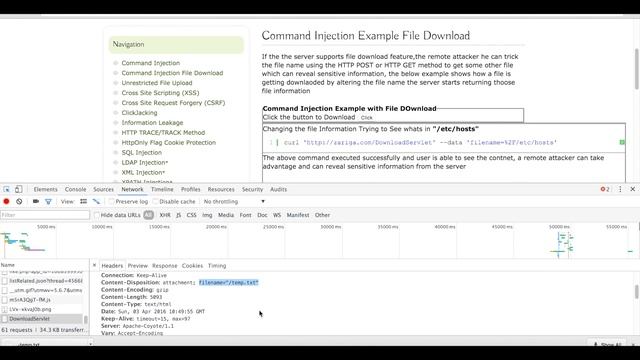The width and height of the screenshot is (640, 360).
Task: Open Cross Site Scripting (XSS) link
Action: pos(160,93)
